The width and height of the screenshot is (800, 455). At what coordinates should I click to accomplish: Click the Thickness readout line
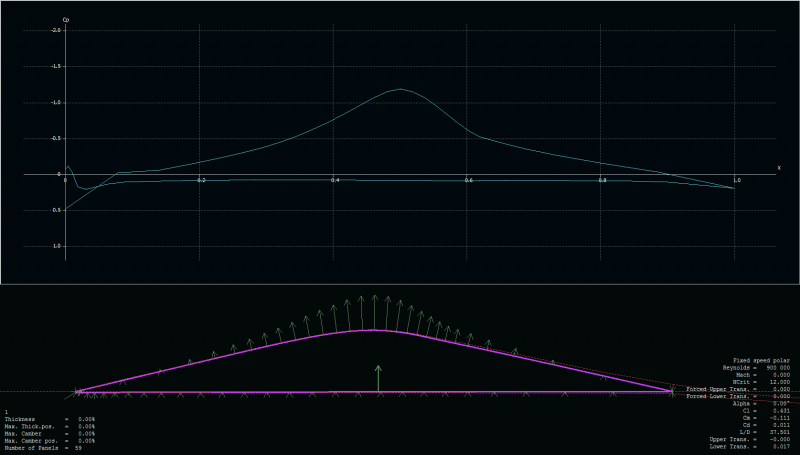(x=50, y=419)
